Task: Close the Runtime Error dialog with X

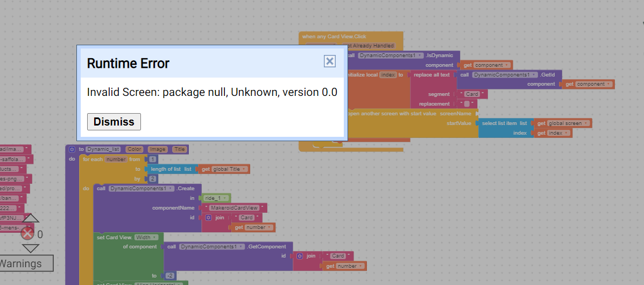Action: [329, 61]
